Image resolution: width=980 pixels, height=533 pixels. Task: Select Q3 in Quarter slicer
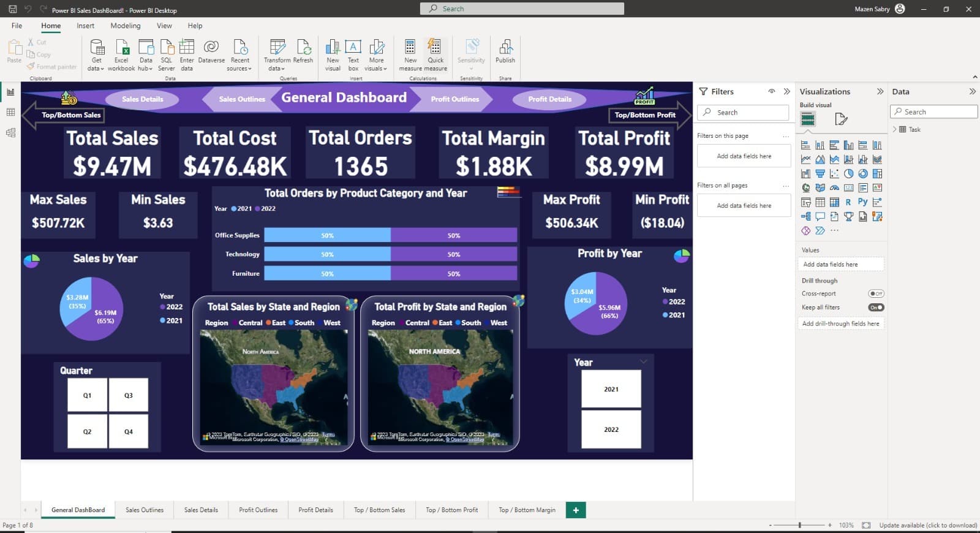click(x=129, y=395)
